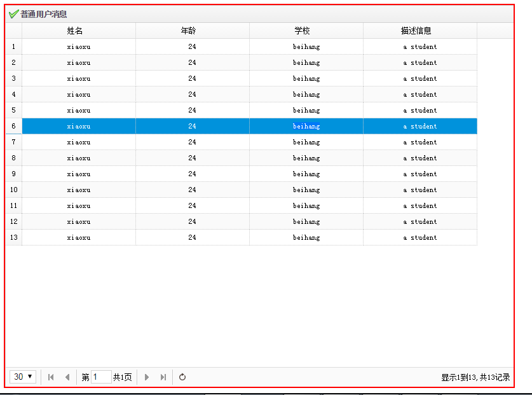Click beihang school in row 5
The width and height of the screenshot is (532, 395).
[306, 111]
